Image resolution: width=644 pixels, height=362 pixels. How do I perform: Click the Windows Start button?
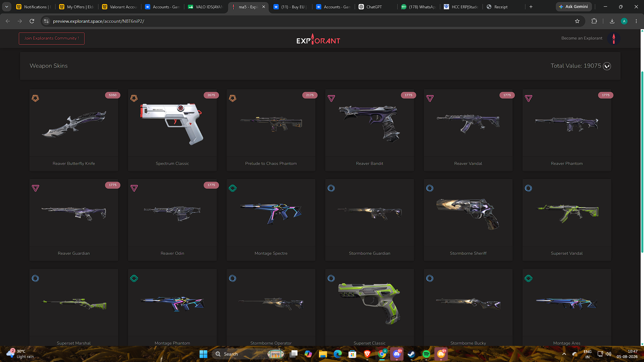pos(203,354)
